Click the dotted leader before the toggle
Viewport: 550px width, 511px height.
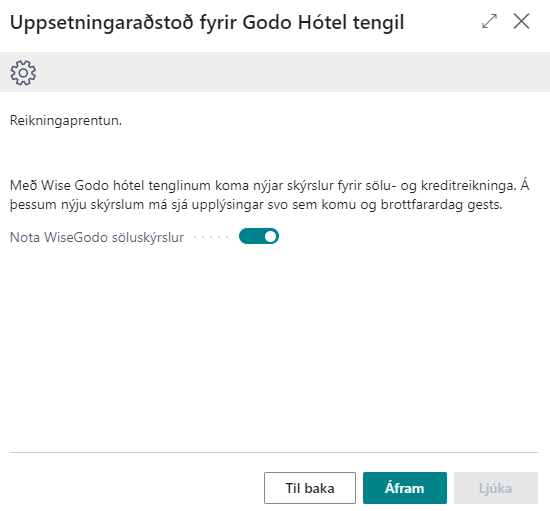(211, 237)
